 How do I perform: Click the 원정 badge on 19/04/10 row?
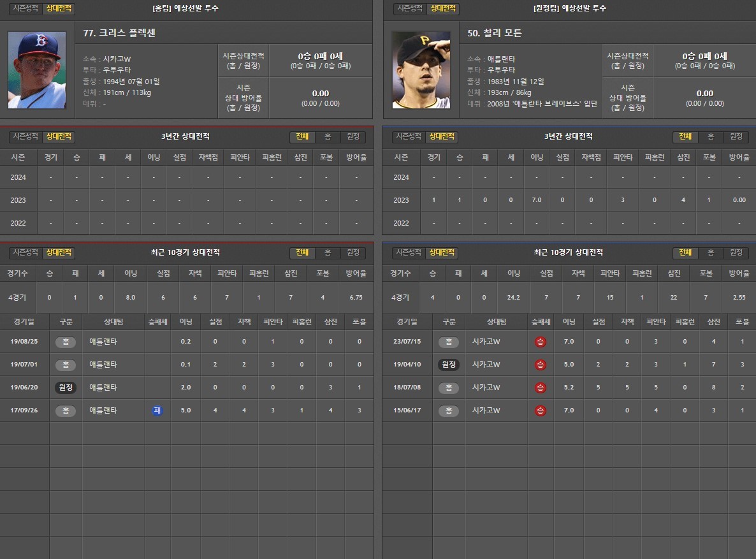(x=449, y=365)
